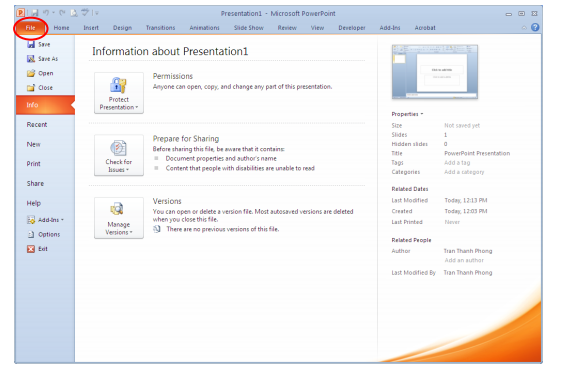Click the Related Dates heading
This screenshot has width=566, height=374.
click(x=410, y=189)
